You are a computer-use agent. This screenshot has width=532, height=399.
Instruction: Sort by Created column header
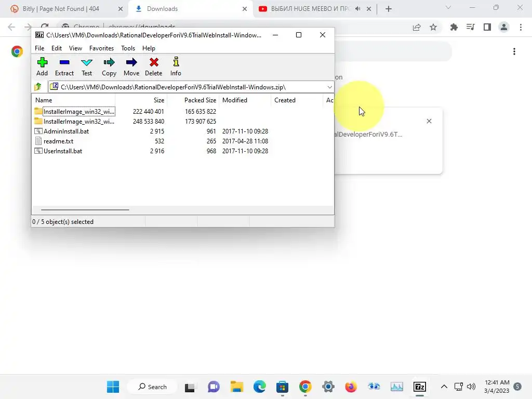[297, 100]
